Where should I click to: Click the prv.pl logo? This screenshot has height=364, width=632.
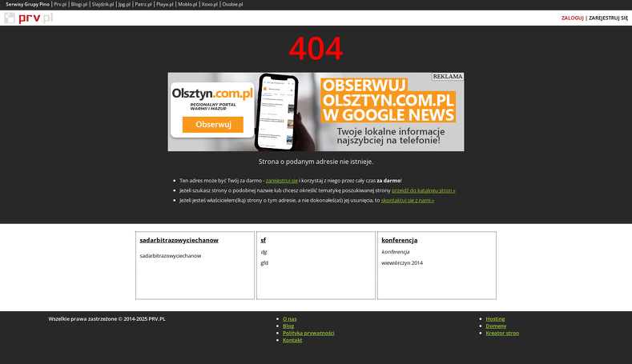point(29,18)
